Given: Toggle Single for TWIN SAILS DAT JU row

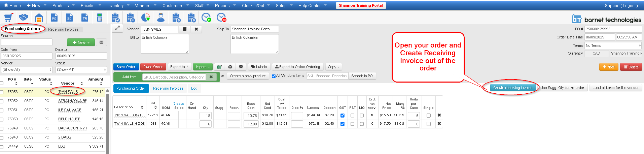Looking at the screenshot, I should tap(428, 115).
